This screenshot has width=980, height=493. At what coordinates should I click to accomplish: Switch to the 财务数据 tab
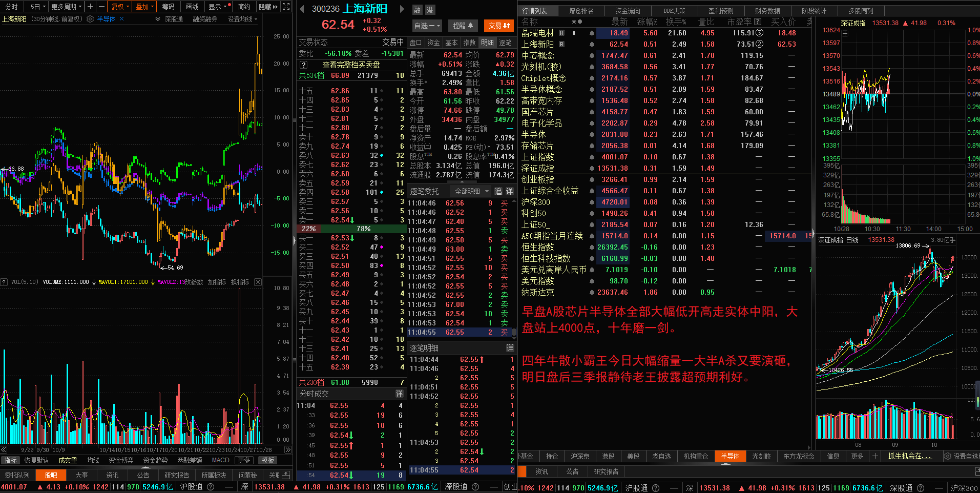[x=767, y=11]
